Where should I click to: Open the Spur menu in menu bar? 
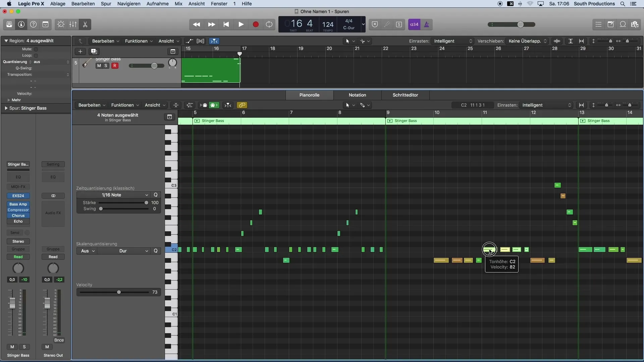pos(105,4)
